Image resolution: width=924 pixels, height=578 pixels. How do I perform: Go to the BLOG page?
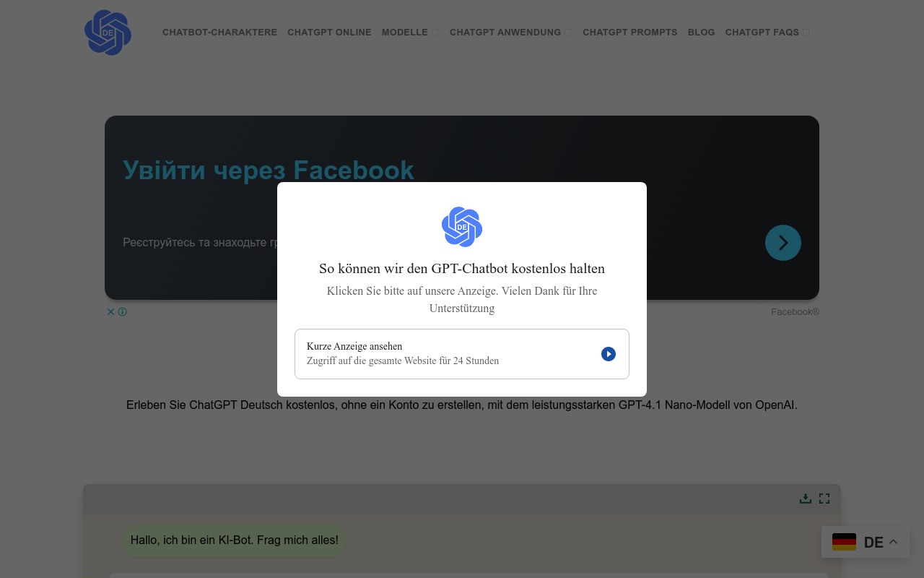click(x=701, y=33)
